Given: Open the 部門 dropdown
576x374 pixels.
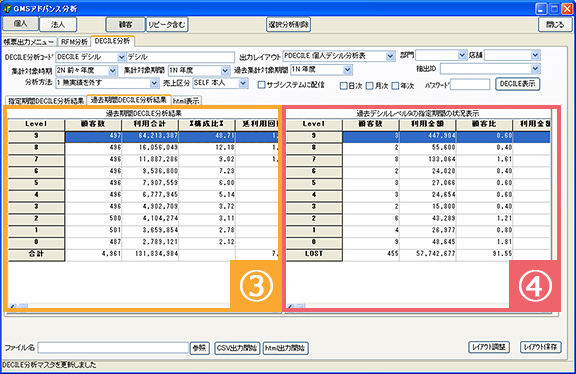Looking at the screenshot, I should 462,55.
